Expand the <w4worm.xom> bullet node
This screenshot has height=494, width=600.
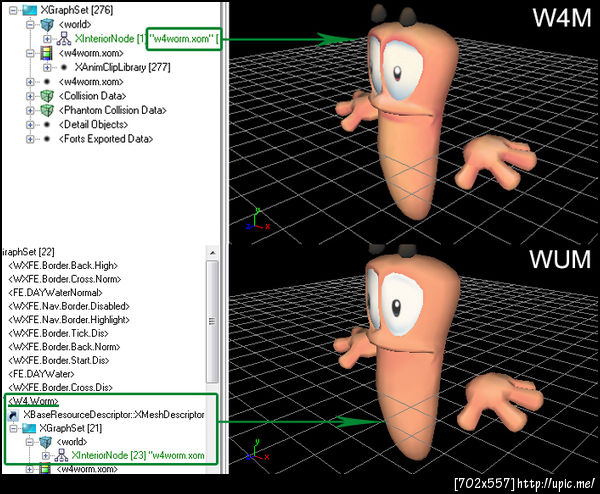pos(30,82)
